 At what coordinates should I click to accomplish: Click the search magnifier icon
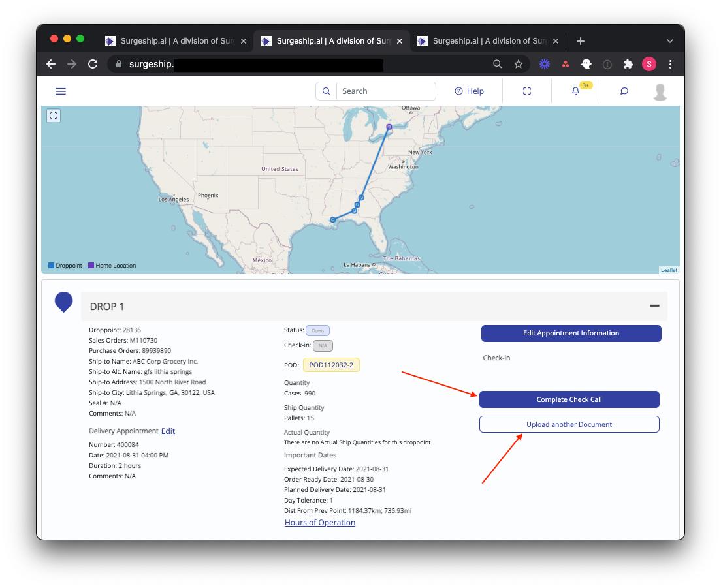point(326,91)
